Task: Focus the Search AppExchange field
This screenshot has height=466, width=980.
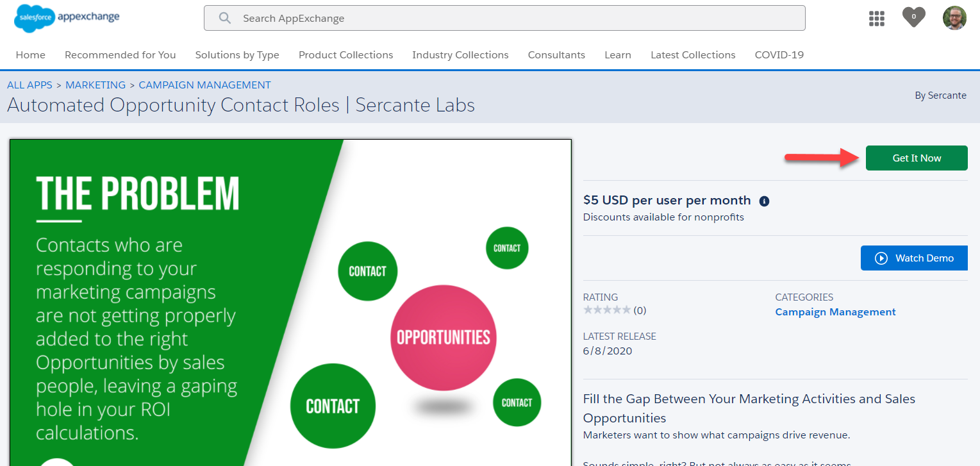Action: click(x=504, y=18)
